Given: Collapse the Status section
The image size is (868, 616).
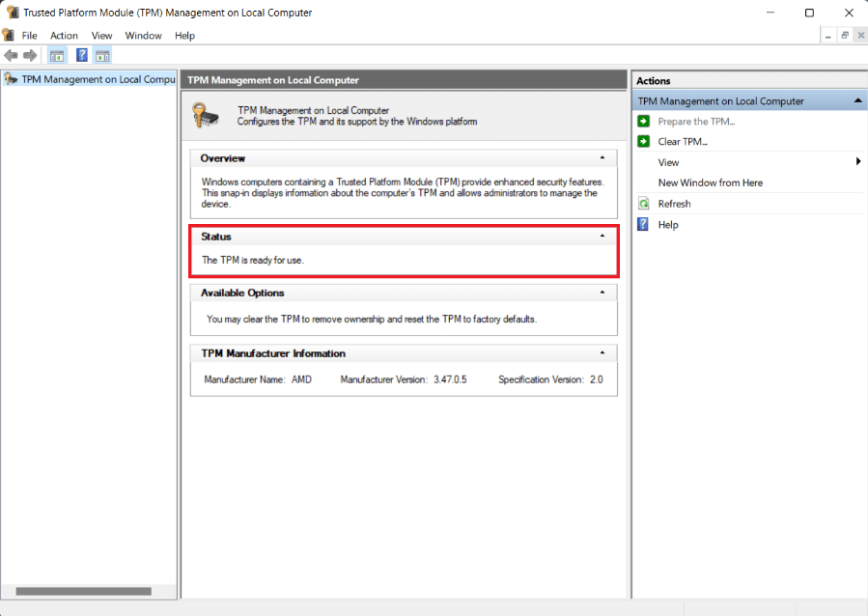Looking at the screenshot, I should click(x=602, y=236).
